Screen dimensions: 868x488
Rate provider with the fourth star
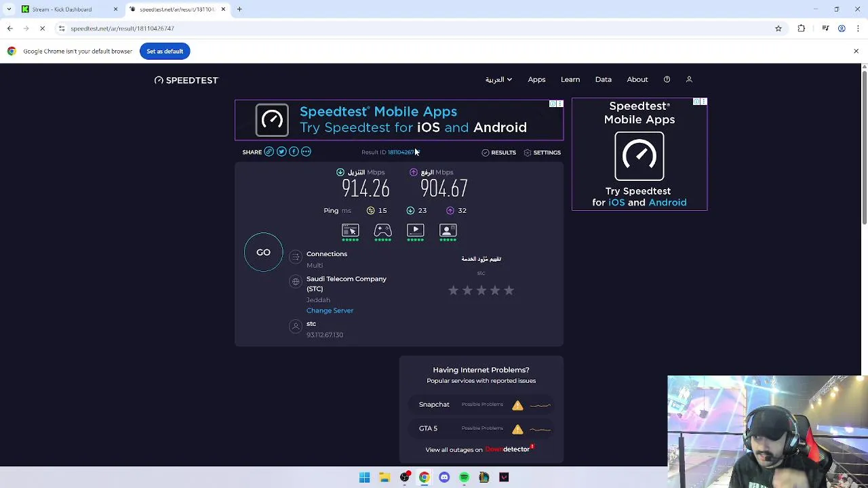pos(495,290)
